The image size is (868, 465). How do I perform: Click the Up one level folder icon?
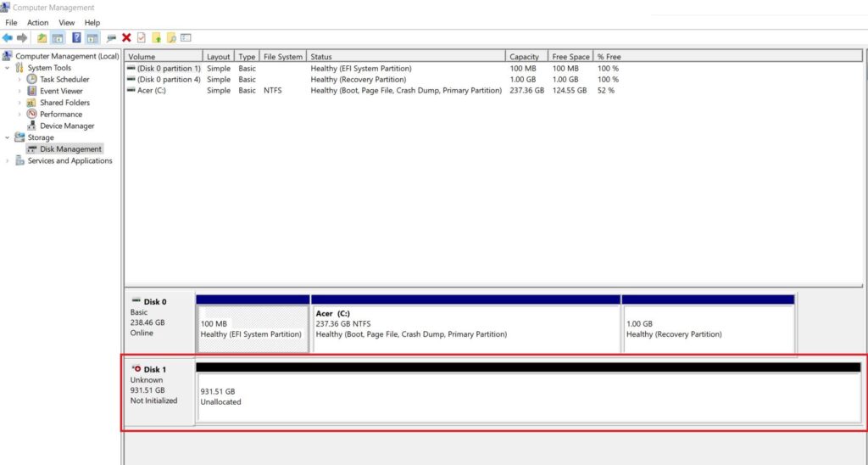(42, 37)
